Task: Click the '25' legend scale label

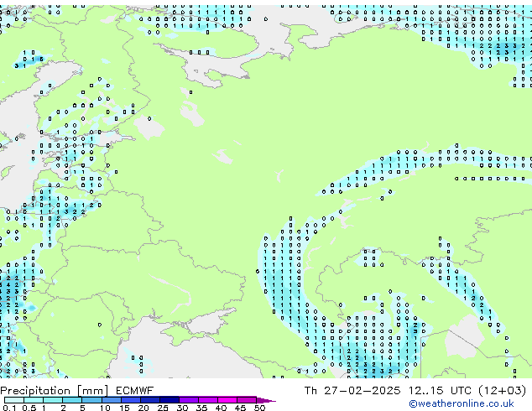Action: (163, 408)
